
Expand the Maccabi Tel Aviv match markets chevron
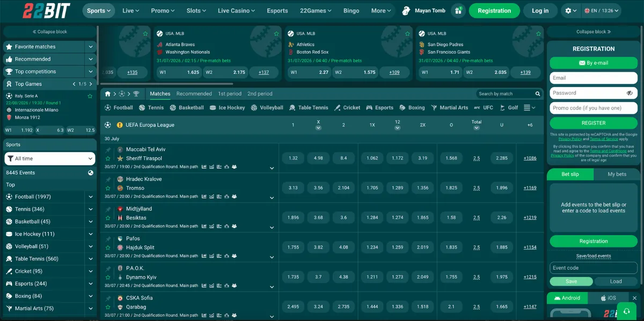pyautogui.click(x=272, y=168)
